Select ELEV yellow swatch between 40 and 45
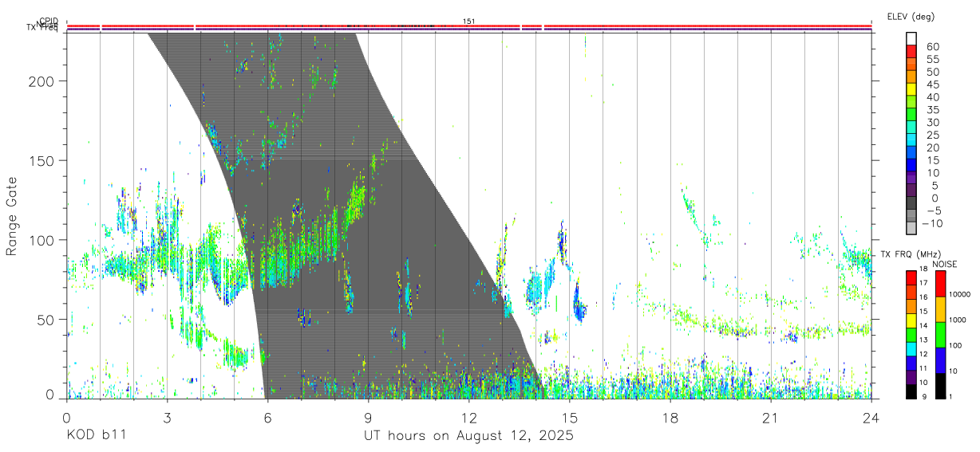980x452 pixels. pos(911,91)
